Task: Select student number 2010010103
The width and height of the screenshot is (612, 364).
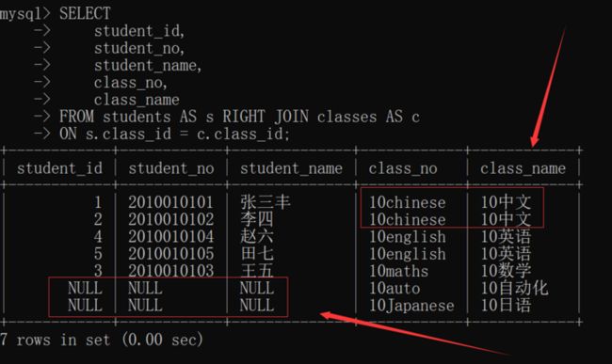Action: click(171, 271)
